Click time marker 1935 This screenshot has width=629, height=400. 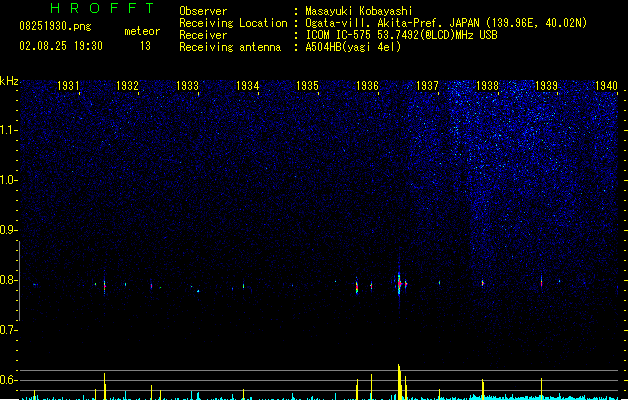coord(307,86)
